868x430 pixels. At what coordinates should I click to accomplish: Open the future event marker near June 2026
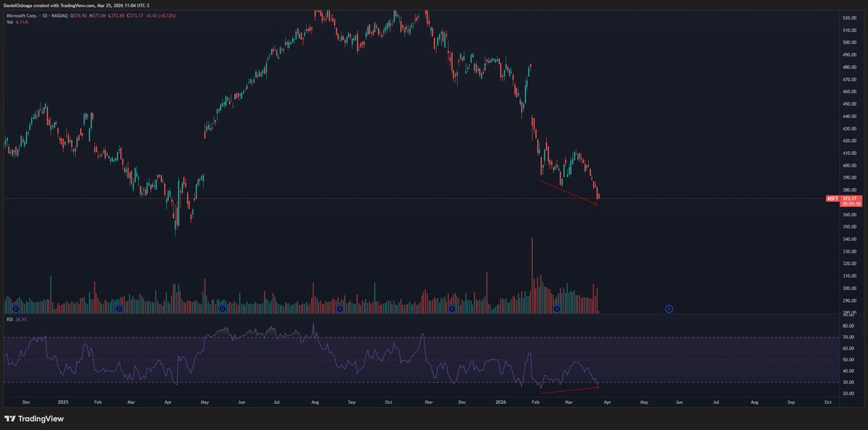669,308
